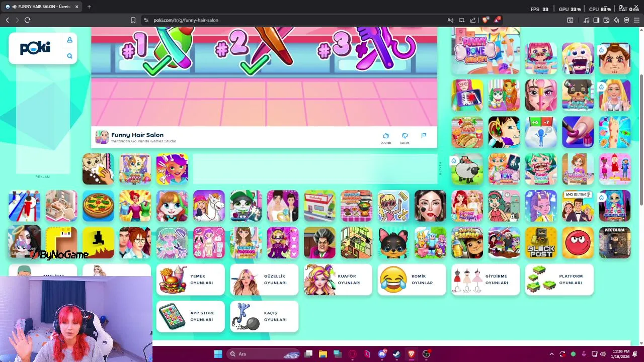Open Funny Bone Surgery game thumbnail
The height and width of the screenshot is (362, 644).
[486, 51]
